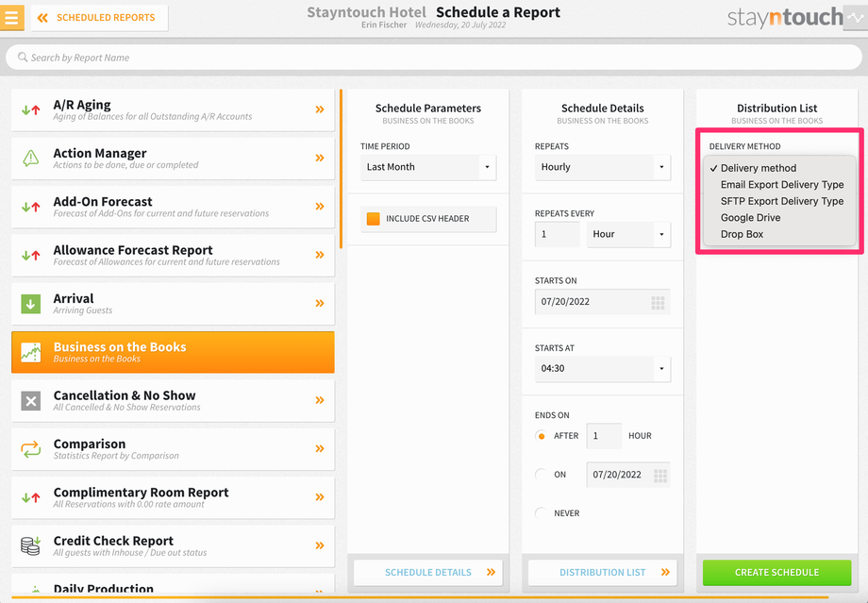This screenshot has height=603, width=868.
Task: Open the Daily Production report row
Action: 173,584
